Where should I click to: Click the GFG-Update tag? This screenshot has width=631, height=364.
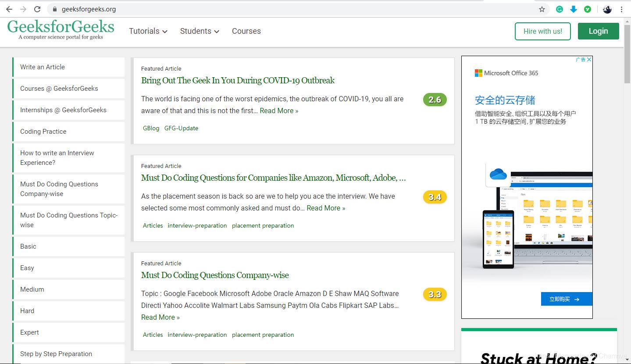coord(181,128)
